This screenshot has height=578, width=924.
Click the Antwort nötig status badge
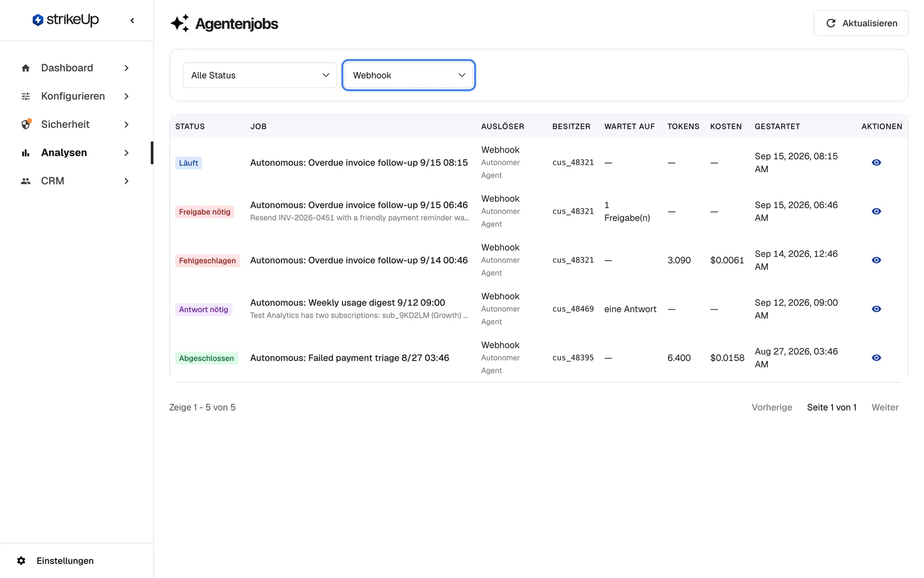pos(203,309)
